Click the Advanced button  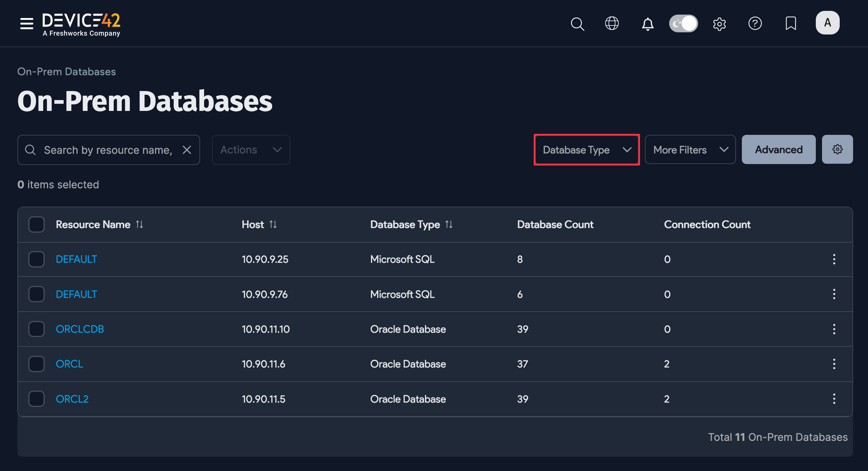pyautogui.click(x=778, y=149)
